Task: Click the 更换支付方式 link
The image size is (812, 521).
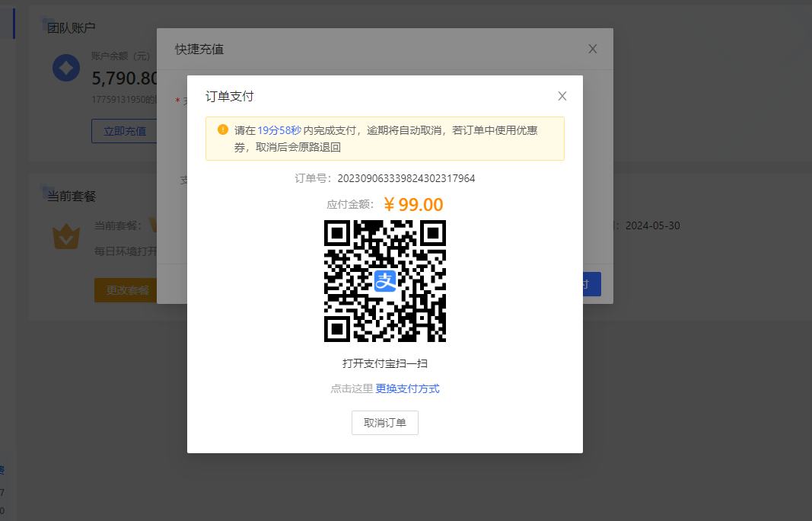Action: 407,388
